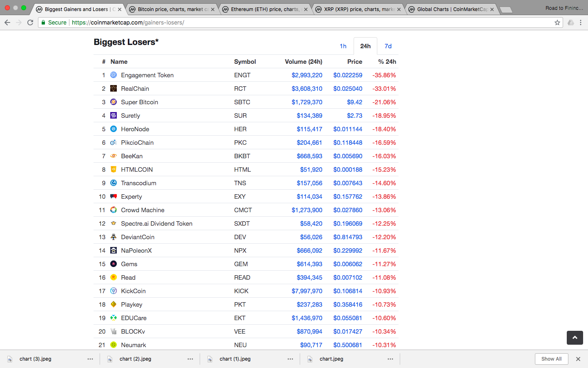Click the NaPoleonX coin icon
The image size is (588, 368).
[x=114, y=250]
